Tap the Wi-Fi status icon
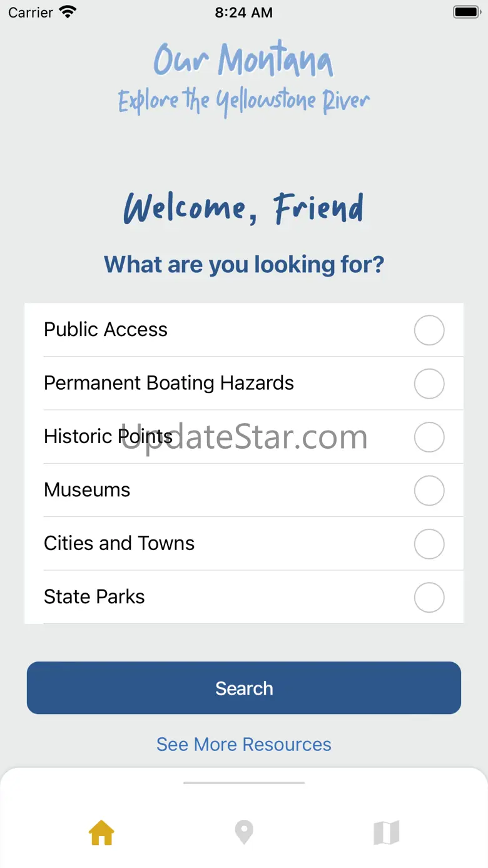 (67, 12)
